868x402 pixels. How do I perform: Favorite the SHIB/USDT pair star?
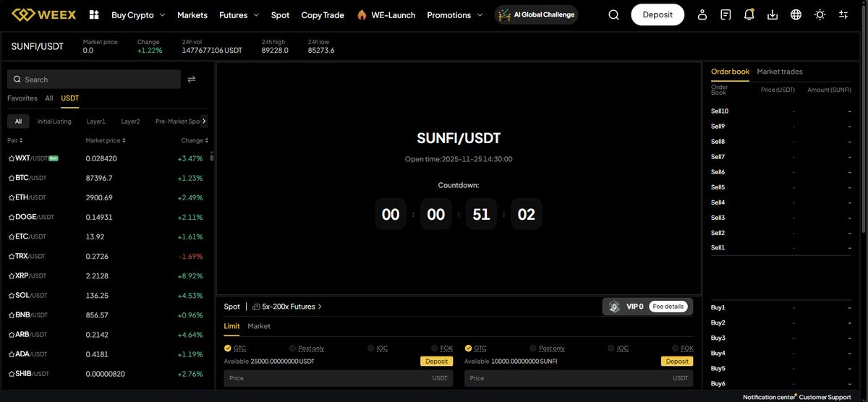(11, 374)
